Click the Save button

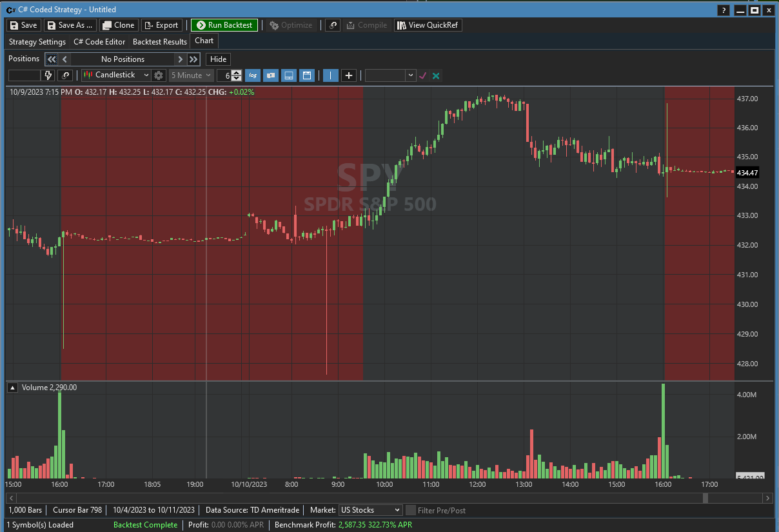pos(24,25)
